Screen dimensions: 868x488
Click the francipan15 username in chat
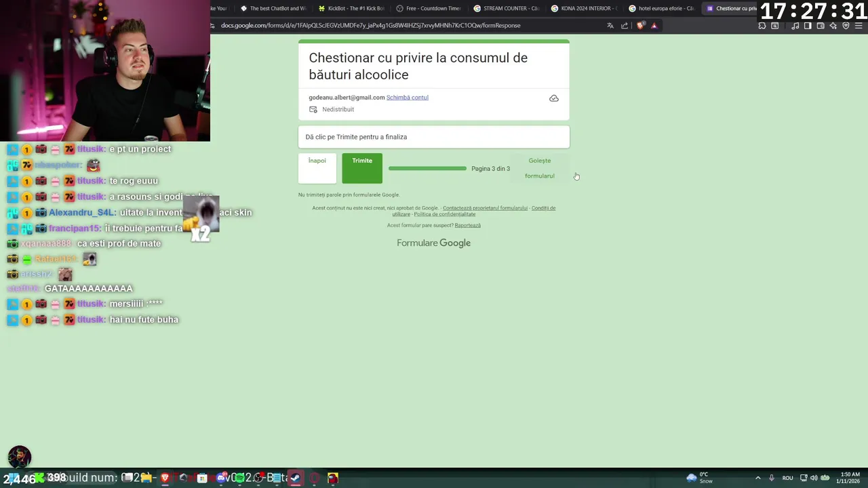point(75,228)
